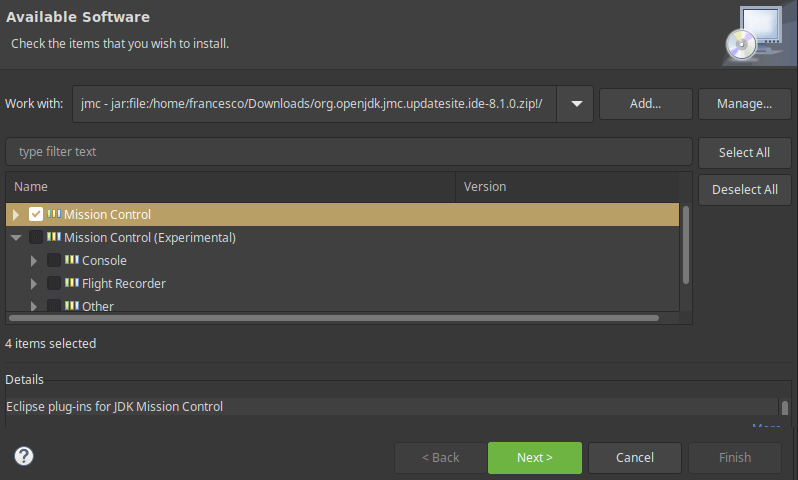Click the software list vertical scrollbar

pyautogui.click(x=686, y=245)
